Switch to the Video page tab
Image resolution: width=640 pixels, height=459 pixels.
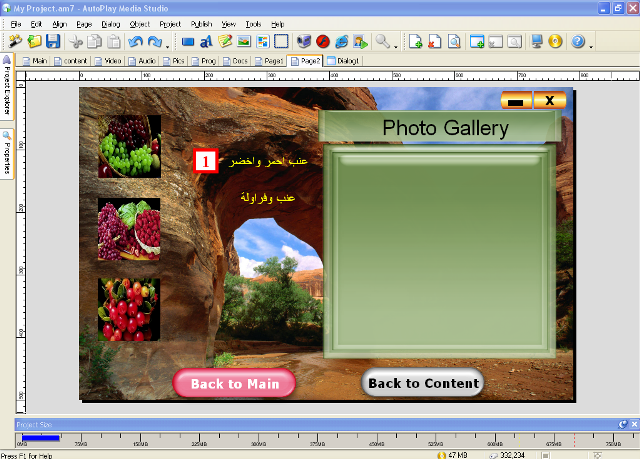pyautogui.click(x=113, y=60)
